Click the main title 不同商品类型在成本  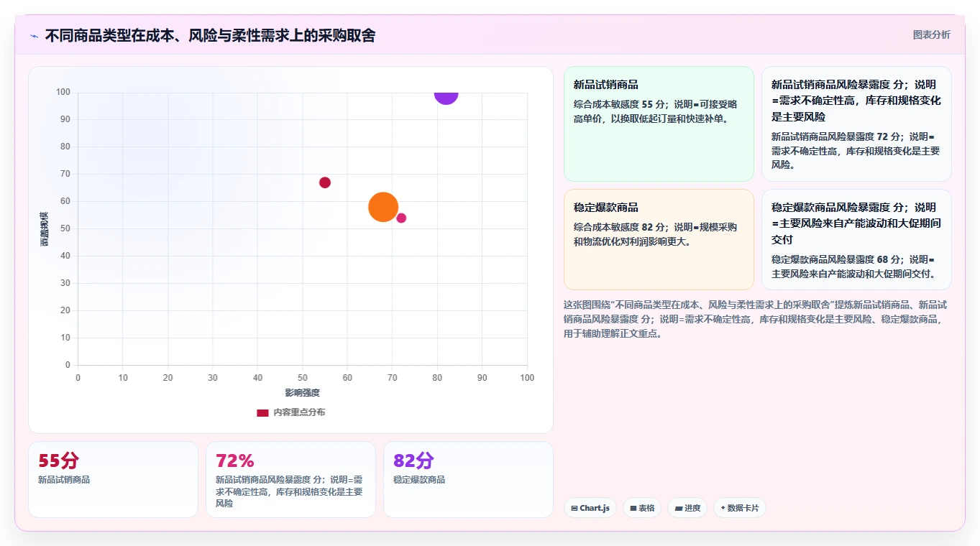click(x=210, y=35)
